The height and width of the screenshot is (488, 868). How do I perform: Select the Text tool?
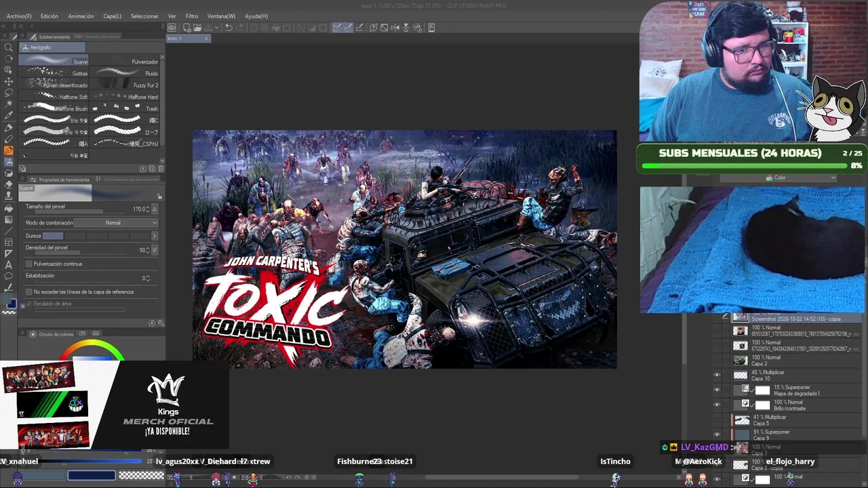(9, 265)
